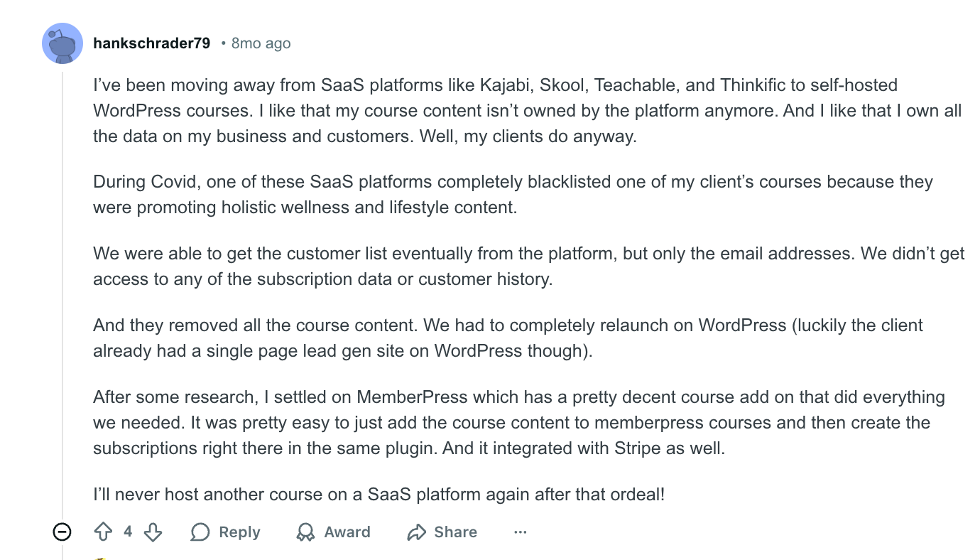Click the Award ribbon icon
Image resolution: width=980 pixels, height=560 pixels.
tap(305, 532)
